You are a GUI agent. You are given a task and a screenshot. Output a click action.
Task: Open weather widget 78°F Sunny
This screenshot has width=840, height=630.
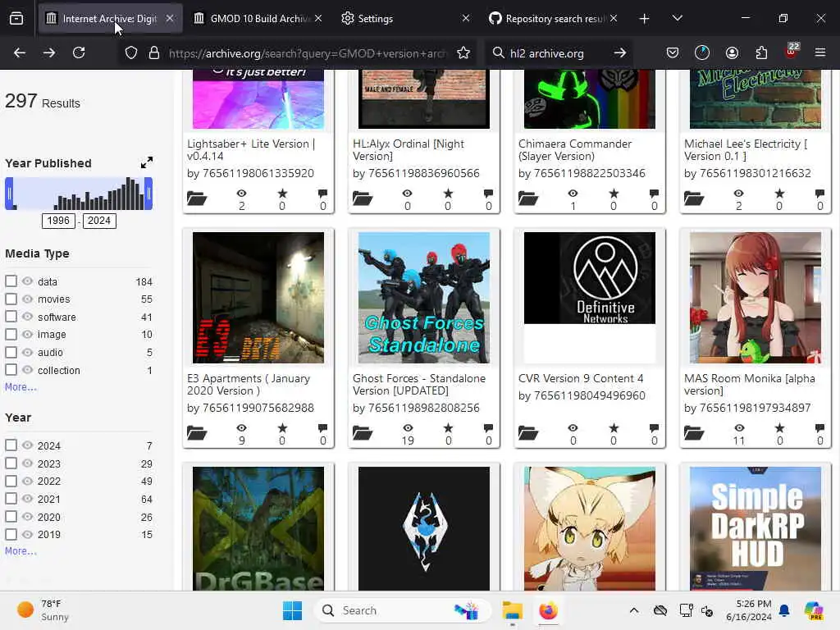[x=43, y=610]
